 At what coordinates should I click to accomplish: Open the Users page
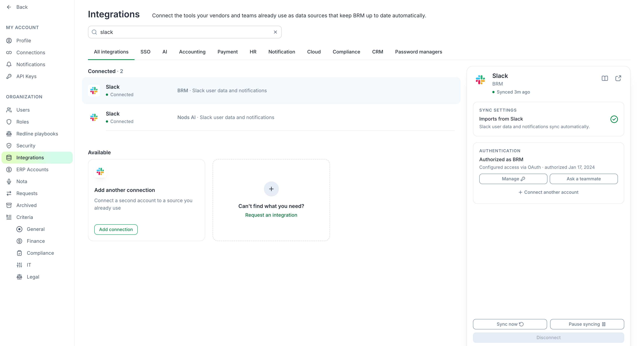[x=37, y=110]
